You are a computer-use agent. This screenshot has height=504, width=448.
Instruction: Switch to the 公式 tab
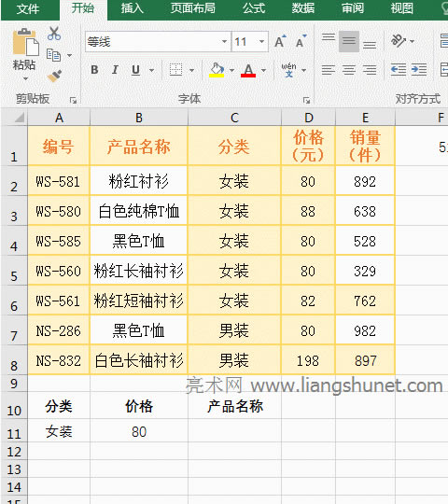[x=254, y=8]
